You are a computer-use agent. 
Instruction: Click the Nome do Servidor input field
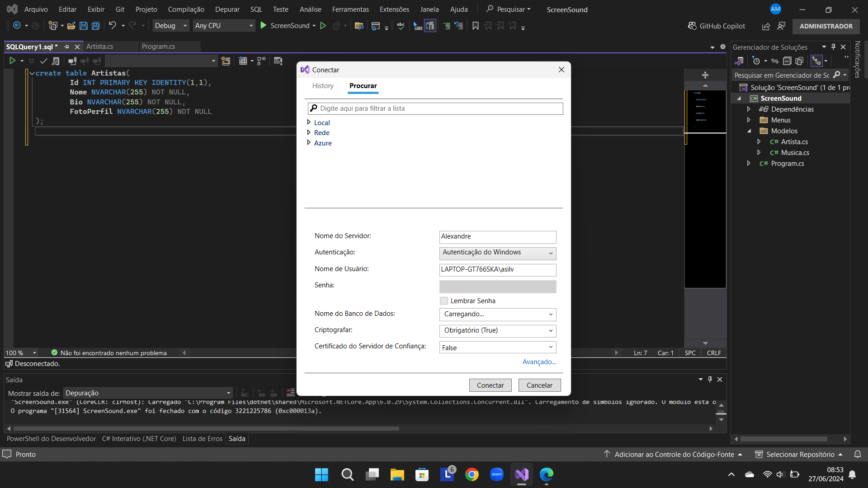pyautogui.click(x=498, y=236)
